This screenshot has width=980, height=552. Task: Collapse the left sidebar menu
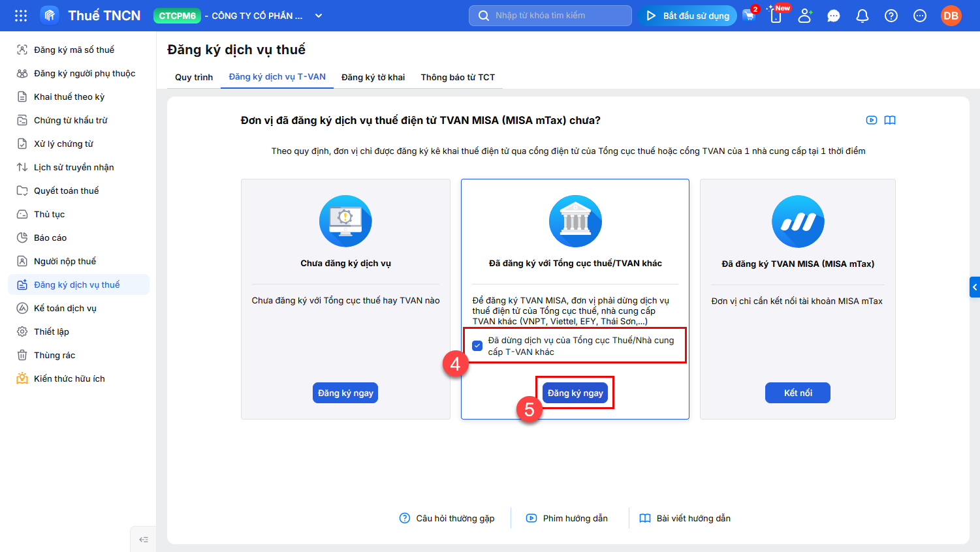pyautogui.click(x=144, y=539)
